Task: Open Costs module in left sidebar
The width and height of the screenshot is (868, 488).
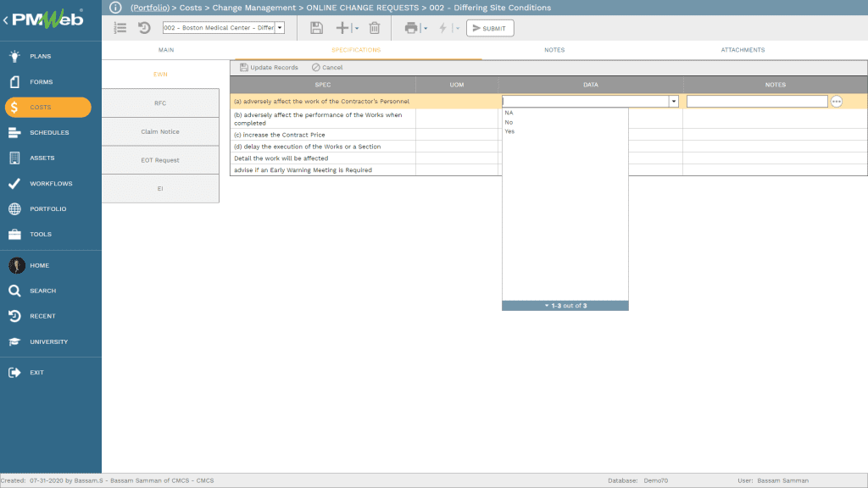Action: pyautogui.click(x=48, y=108)
